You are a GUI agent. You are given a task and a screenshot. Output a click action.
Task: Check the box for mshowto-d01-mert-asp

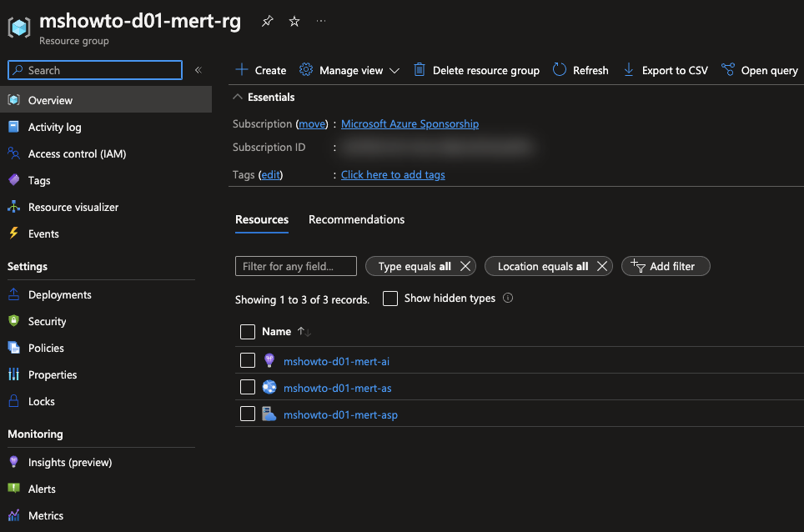tap(248, 414)
